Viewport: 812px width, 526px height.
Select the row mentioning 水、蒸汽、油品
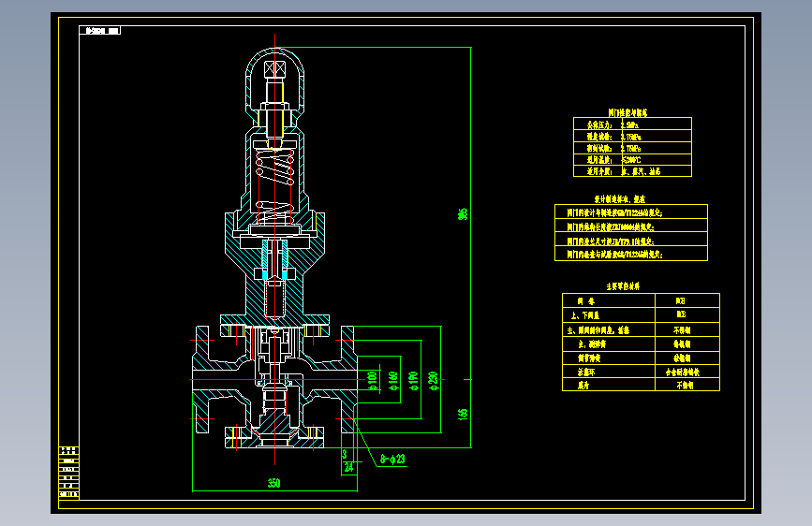point(632,171)
